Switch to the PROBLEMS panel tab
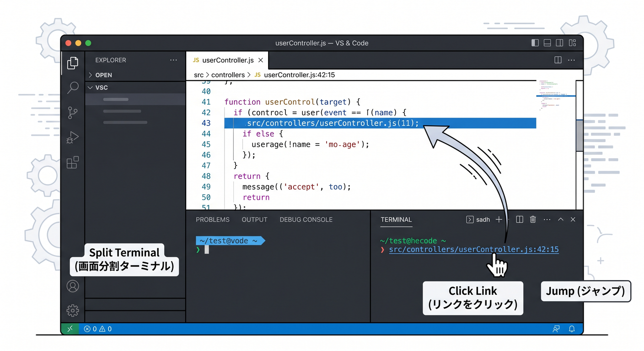Screen dimensions: 644x351 pyautogui.click(x=213, y=219)
